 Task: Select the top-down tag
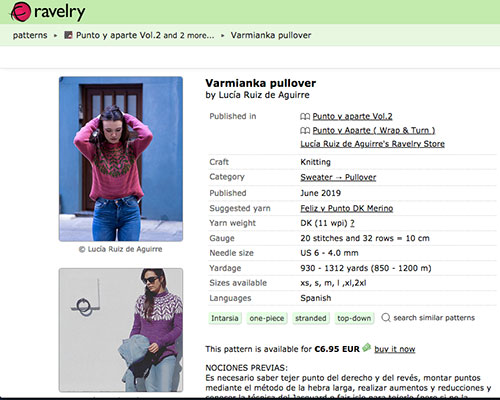[x=354, y=318]
